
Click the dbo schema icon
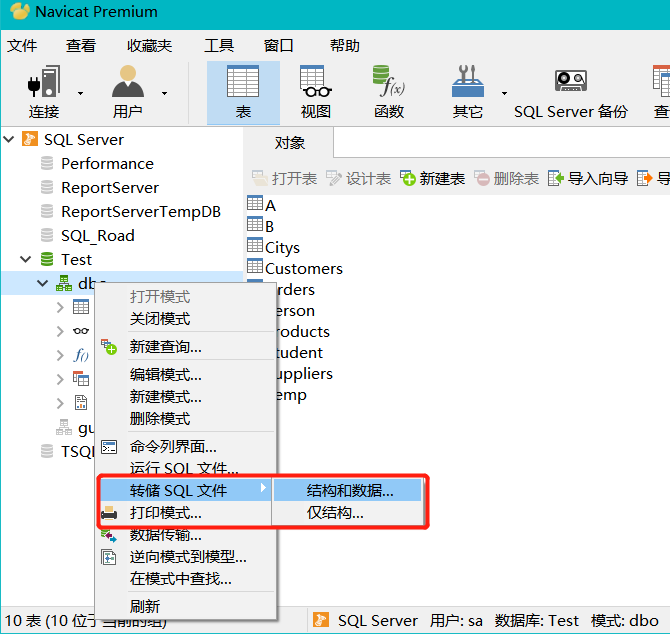click(64, 283)
